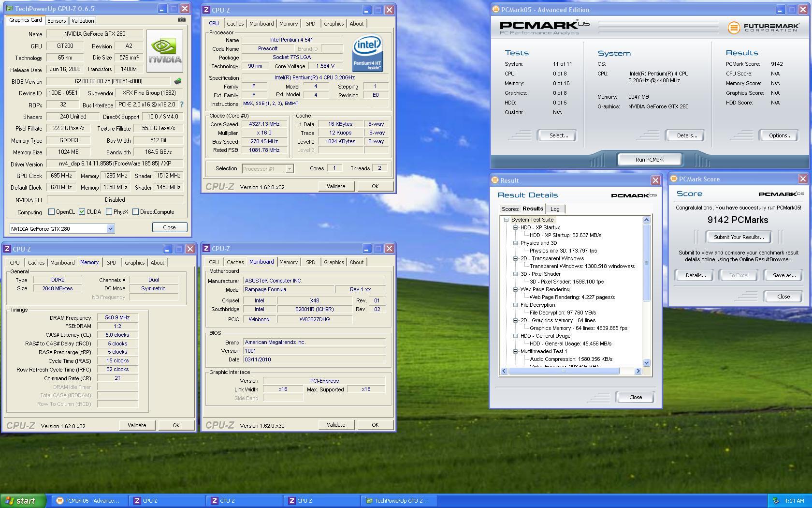
Task: Click the CPU-Z title icon in CPU tab window
Action: point(206,10)
